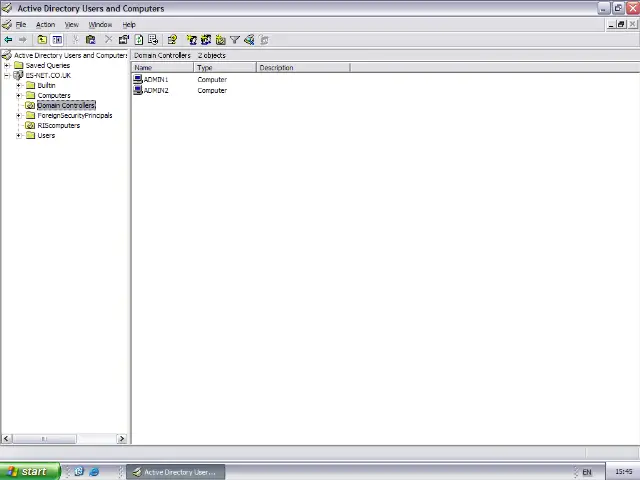Go back with the green Back arrow
The width and height of the screenshot is (640, 480).
pos(8,40)
